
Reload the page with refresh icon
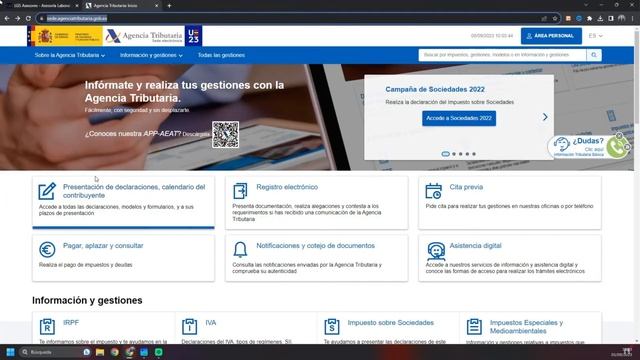(x=28, y=18)
